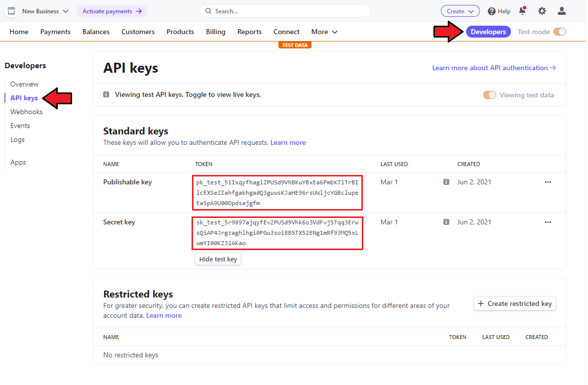
Task: Click the New Business store icon
Action: [11, 11]
